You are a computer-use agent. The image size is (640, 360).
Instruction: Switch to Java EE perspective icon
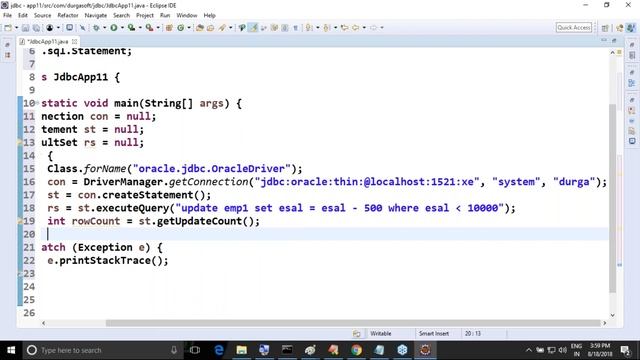coord(620,28)
